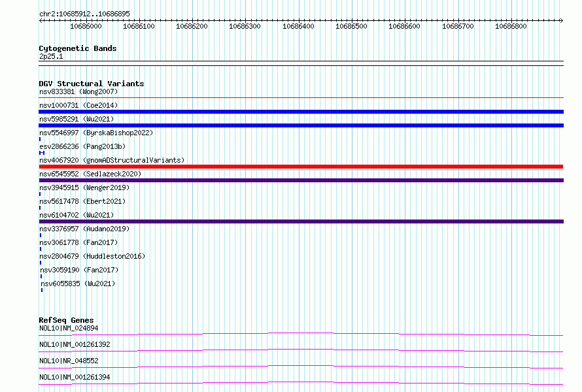582x392 pixels.
Task: Select the purple nsv6545952 variant bar
Action: click(301, 180)
